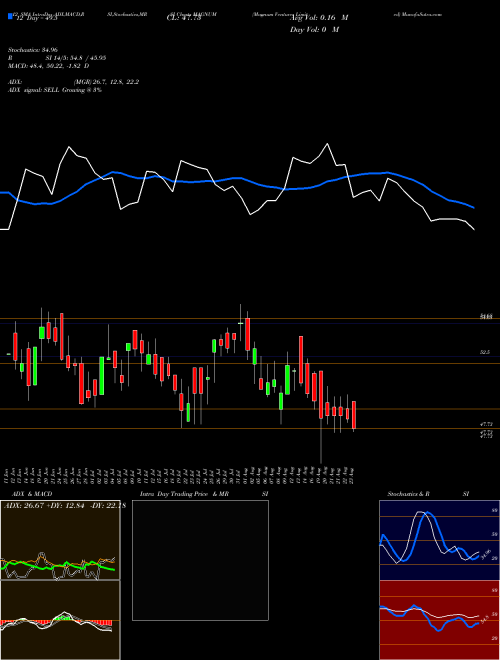Click the 52.5 price axis label

[484, 352]
